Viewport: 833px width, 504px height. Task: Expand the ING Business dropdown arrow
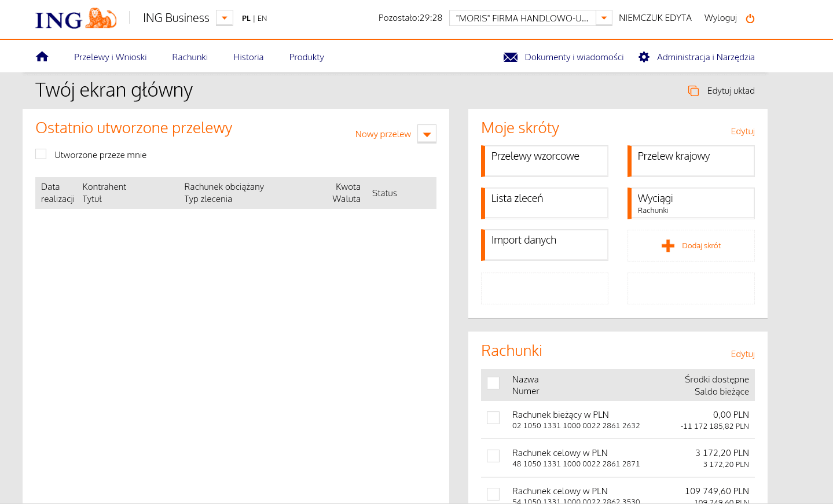point(225,18)
